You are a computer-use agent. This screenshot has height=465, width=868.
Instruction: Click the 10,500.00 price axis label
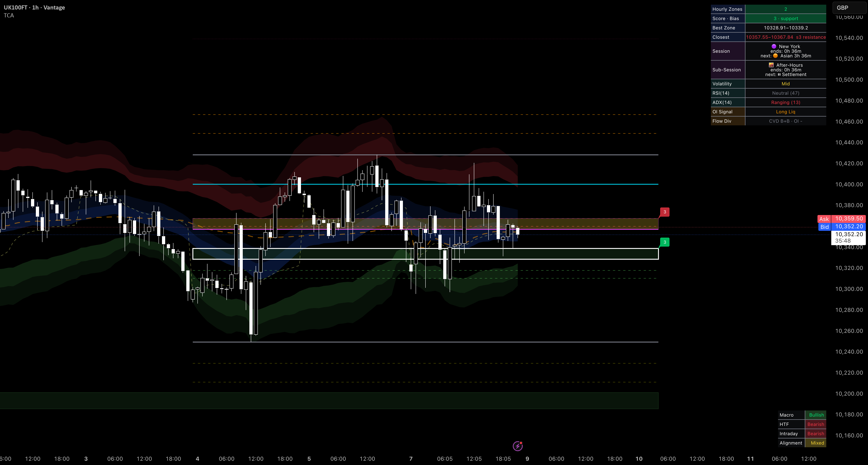pyautogui.click(x=849, y=80)
